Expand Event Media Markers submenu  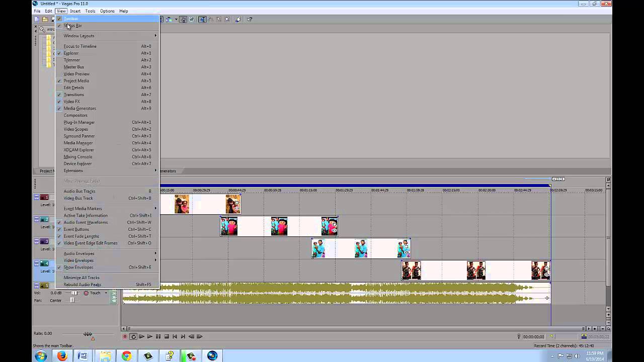[x=108, y=208]
